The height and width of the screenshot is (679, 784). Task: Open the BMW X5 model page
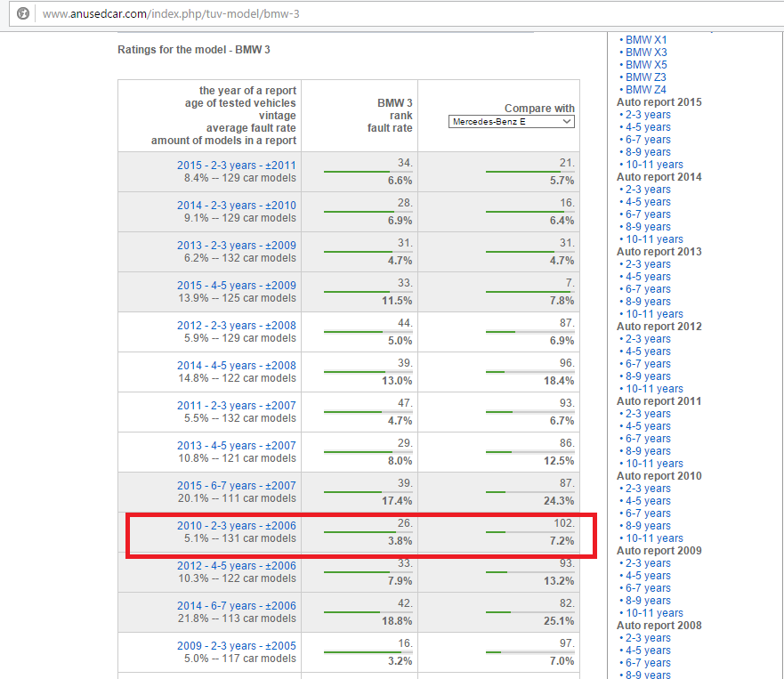click(646, 65)
